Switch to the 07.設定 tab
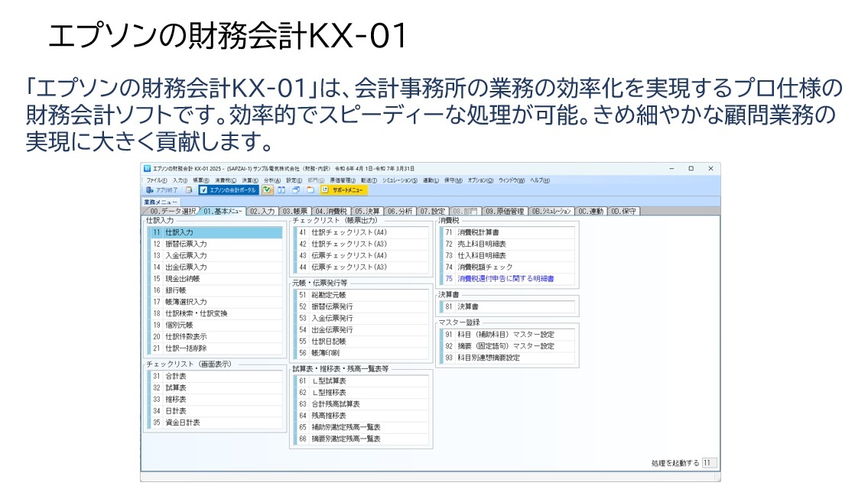The height and width of the screenshot is (489, 868). [x=432, y=212]
